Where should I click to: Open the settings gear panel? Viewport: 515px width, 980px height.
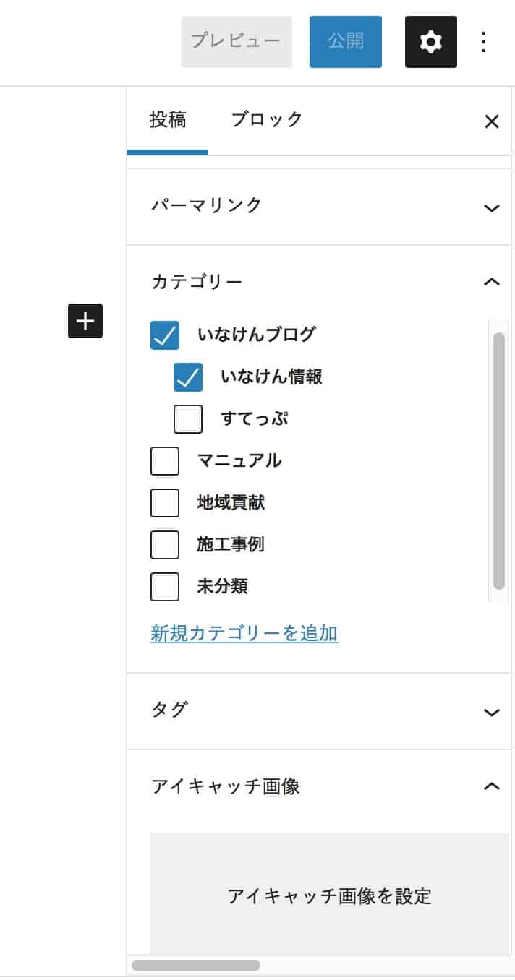[x=430, y=42]
